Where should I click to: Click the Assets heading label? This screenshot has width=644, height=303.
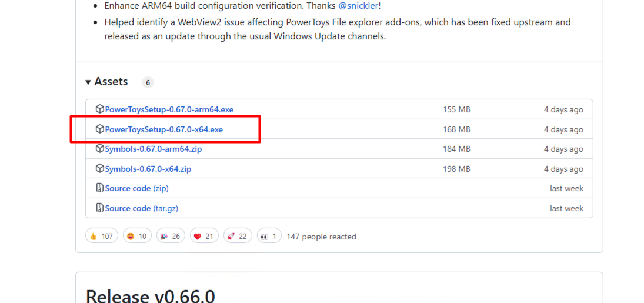tap(111, 81)
